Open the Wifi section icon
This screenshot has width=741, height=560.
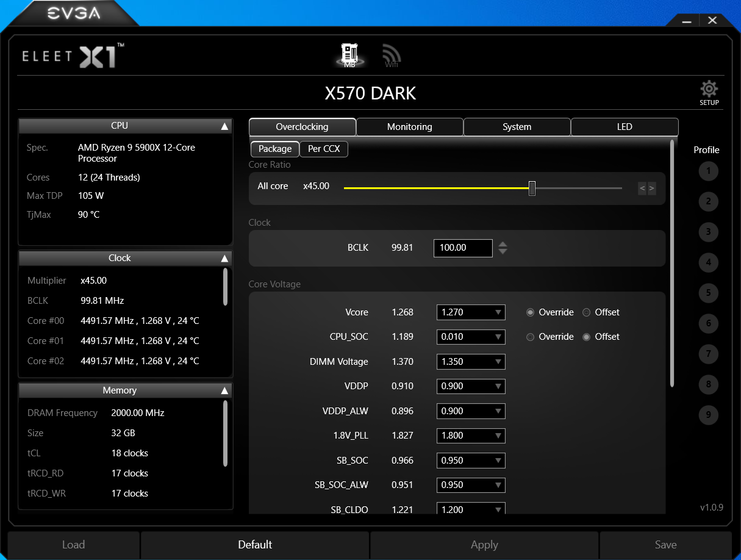coord(392,56)
